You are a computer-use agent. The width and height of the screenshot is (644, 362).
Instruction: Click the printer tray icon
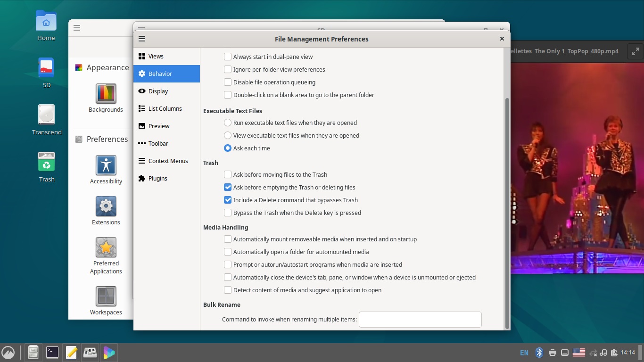pos(553,353)
